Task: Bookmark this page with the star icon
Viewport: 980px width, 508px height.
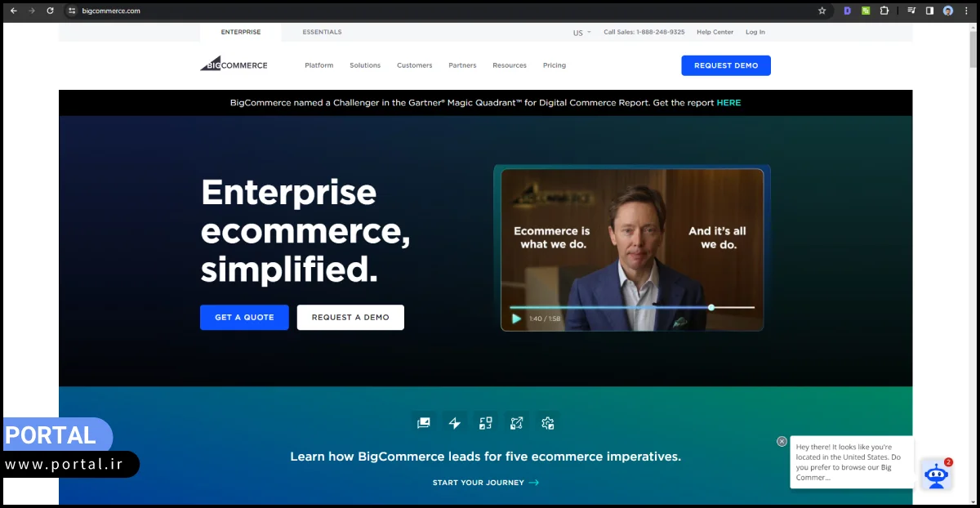Action: pyautogui.click(x=822, y=11)
